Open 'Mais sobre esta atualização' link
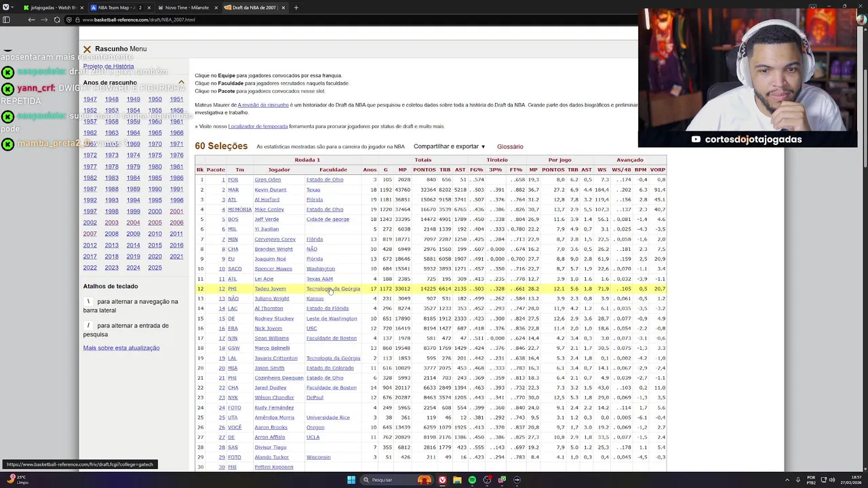The height and width of the screenshot is (488, 868). click(121, 348)
